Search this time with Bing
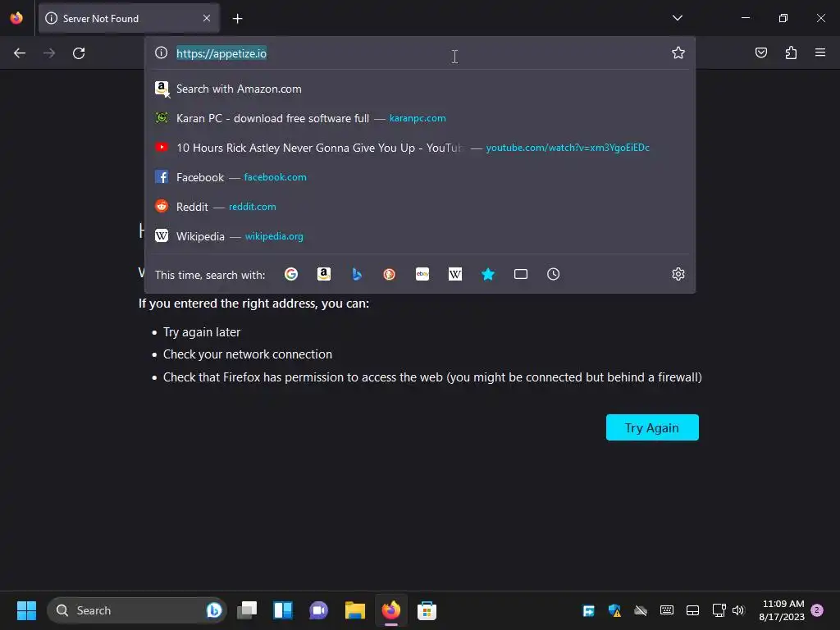The height and width of the screenshot is (630, 840). click(357, 274)
